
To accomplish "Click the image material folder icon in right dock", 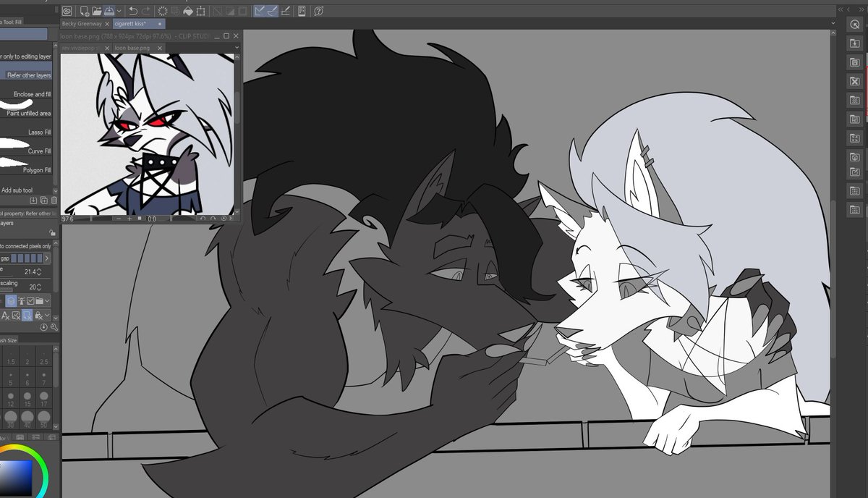I will tap(854, 138).
